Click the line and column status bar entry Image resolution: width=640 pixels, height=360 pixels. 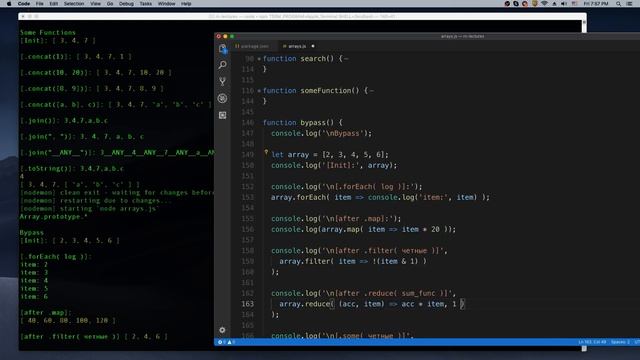pyautogui.click(x=592, y=342)
